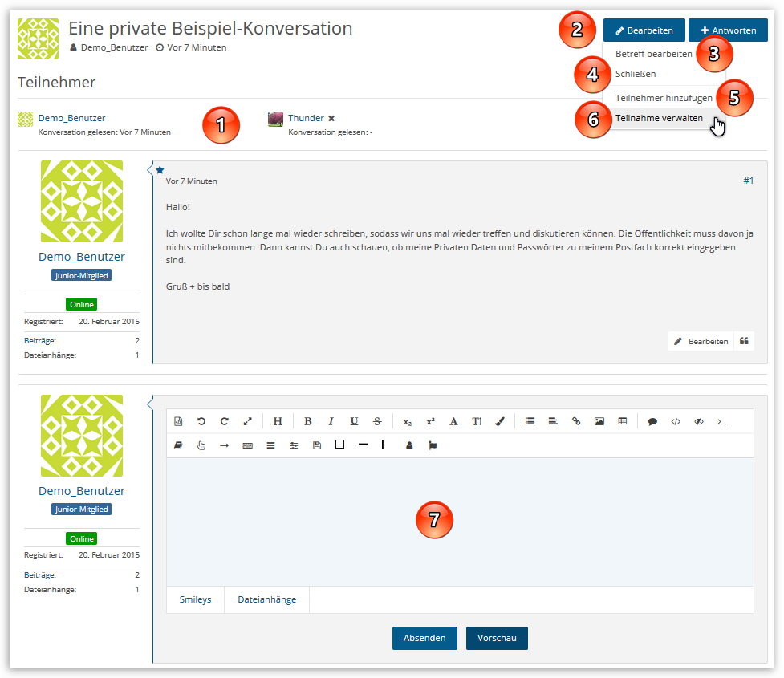Click the Vorschau button
The width and height of the screenshot is (784, 678).
pyautogui.click(x=497, y=638)
